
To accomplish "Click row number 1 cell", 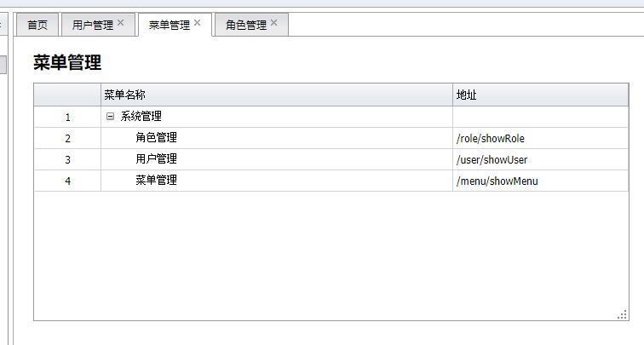I will [68, 117].
